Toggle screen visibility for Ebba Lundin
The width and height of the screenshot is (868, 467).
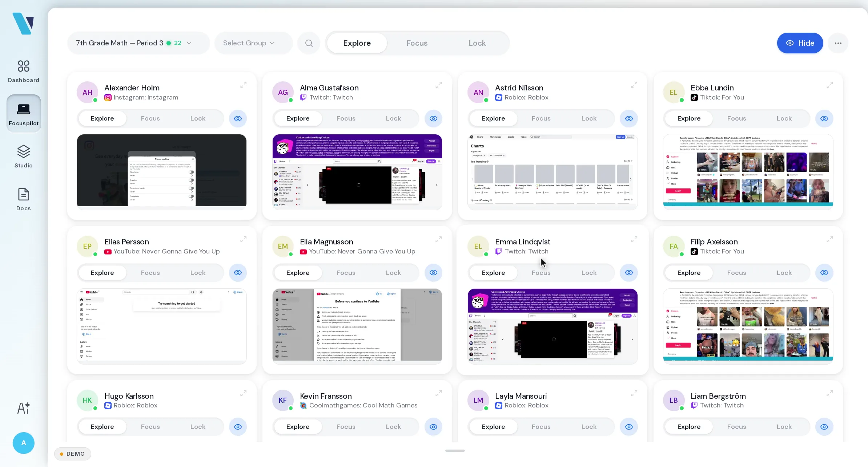[824, 119]
